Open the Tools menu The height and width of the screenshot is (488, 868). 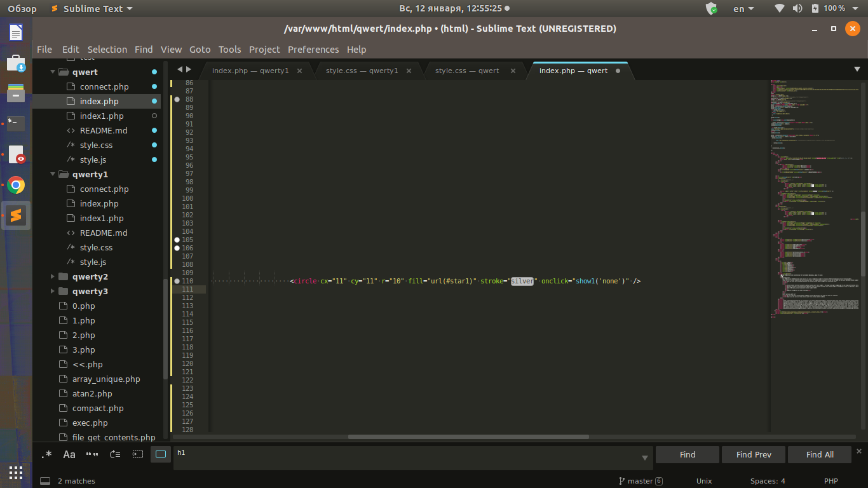230,50
